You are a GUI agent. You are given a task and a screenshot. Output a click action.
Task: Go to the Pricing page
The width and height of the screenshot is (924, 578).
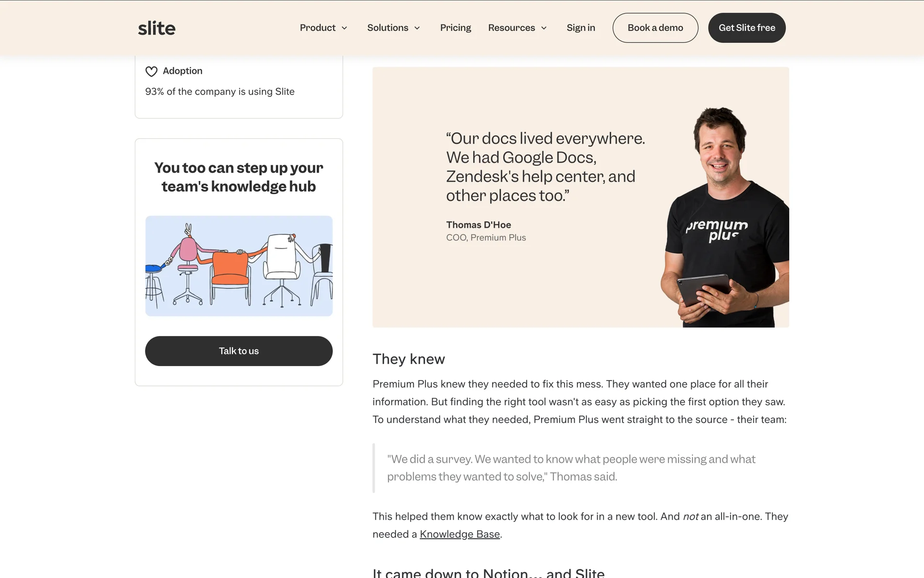click(x=455, y=28)
